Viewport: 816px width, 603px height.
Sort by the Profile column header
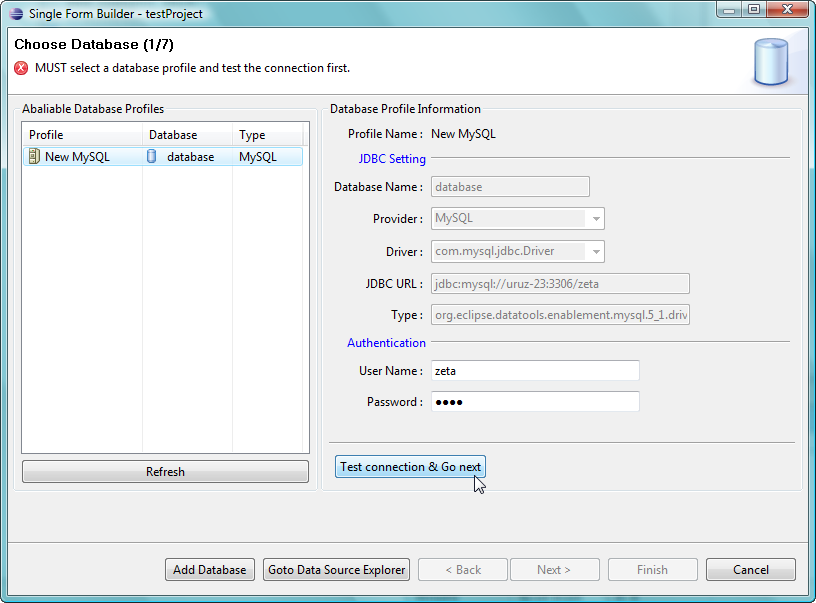click(x=80, y=135)
